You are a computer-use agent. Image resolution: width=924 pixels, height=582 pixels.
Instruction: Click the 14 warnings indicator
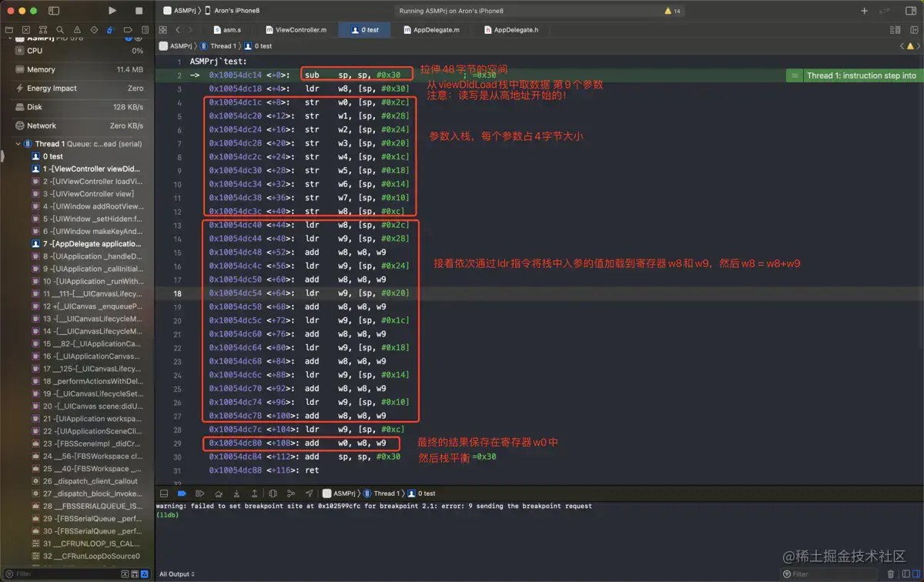672,11
